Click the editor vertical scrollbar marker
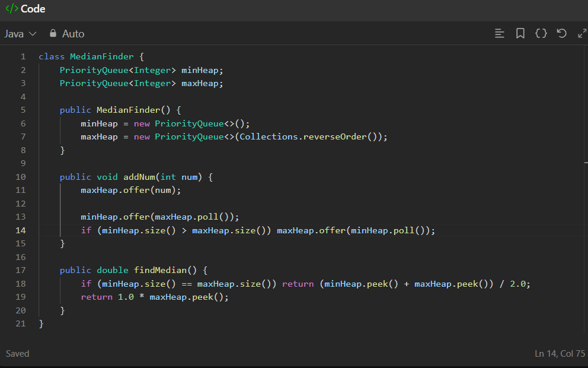The height and width of the screenshot is (368, 588). pyautogui.click(x=586, y=163)
